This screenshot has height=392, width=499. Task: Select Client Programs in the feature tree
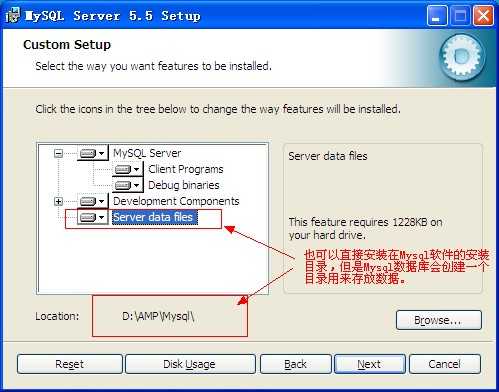[186, 169]
